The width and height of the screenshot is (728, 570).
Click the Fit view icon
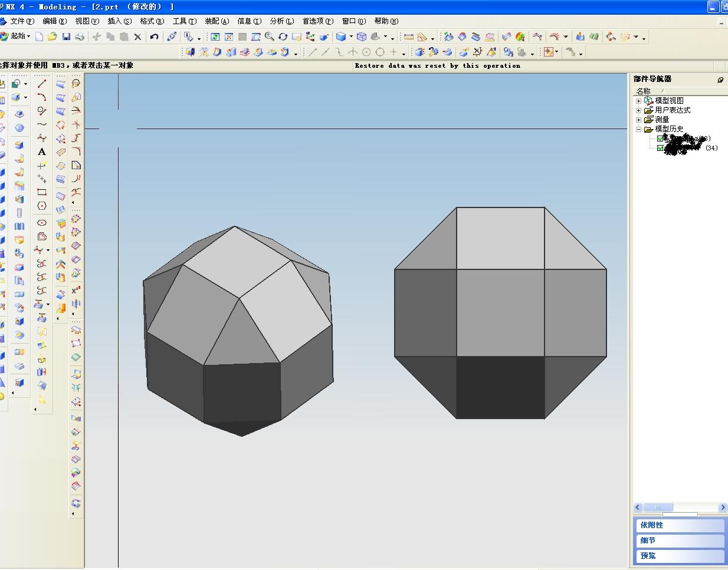tap(229, 37)
